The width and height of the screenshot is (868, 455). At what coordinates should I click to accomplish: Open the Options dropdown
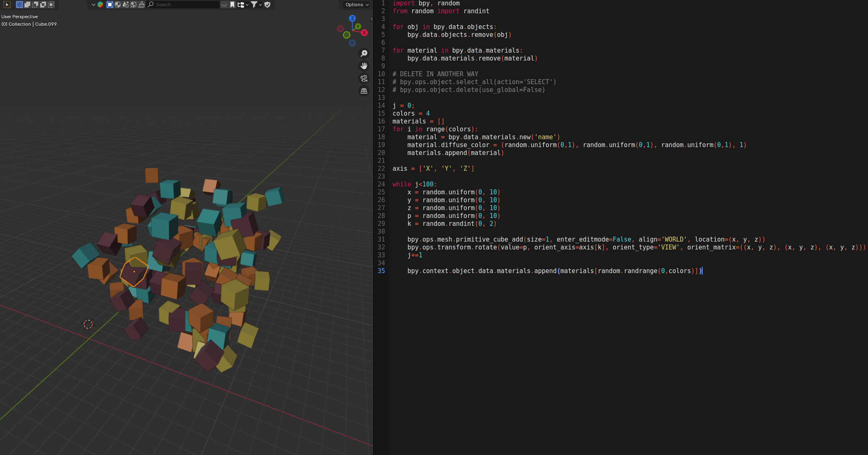coord(357,5)
